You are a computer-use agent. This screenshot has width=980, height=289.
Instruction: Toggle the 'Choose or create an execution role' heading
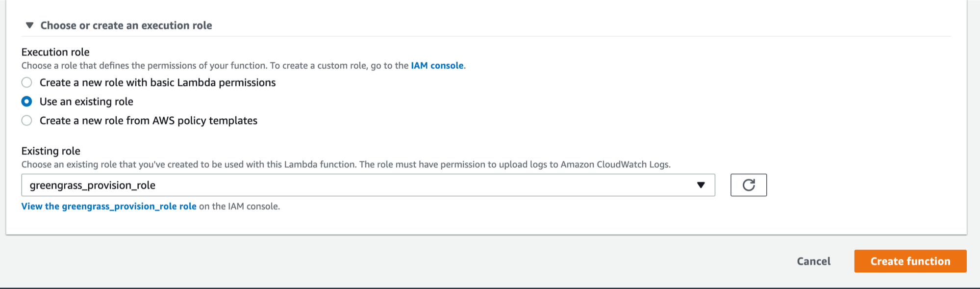tap(126, 26)
